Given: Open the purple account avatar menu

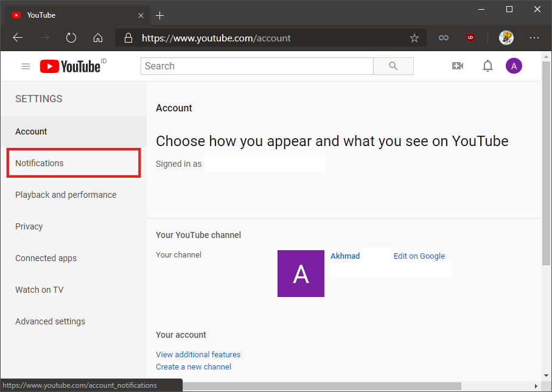Looking at the screenshot, I should (x=514, y=66).
